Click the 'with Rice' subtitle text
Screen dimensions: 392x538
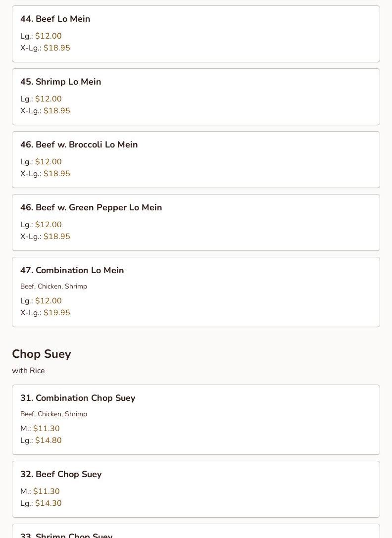click(28, 371)
